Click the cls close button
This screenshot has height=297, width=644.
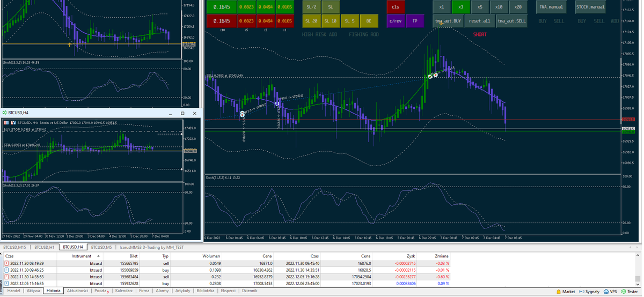point(396,7)
